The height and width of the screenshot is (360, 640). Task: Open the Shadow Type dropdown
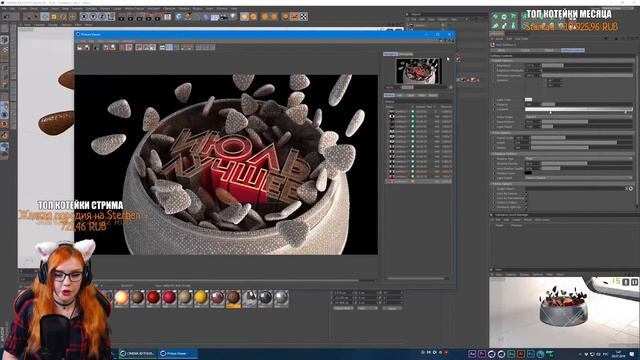point(578,158)
